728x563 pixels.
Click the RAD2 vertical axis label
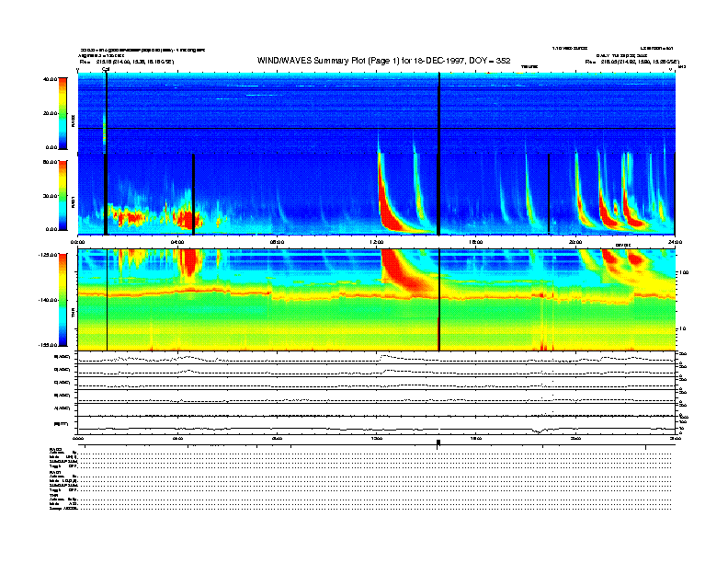click(73, 121)
